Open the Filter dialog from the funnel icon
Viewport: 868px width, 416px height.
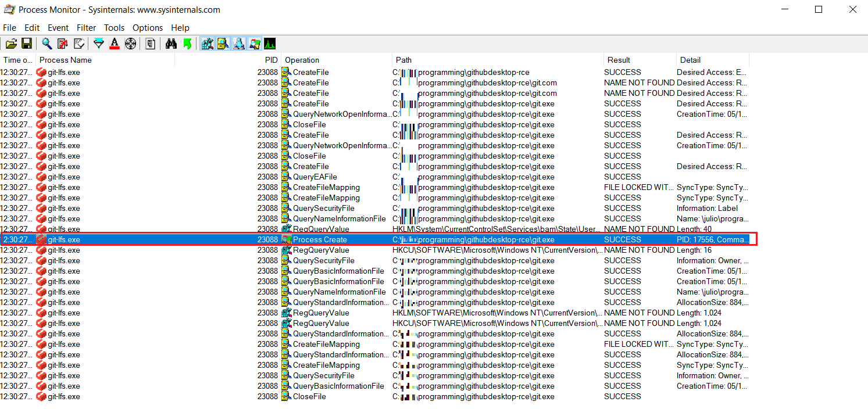pyautogui.click(x=99, y=44)
